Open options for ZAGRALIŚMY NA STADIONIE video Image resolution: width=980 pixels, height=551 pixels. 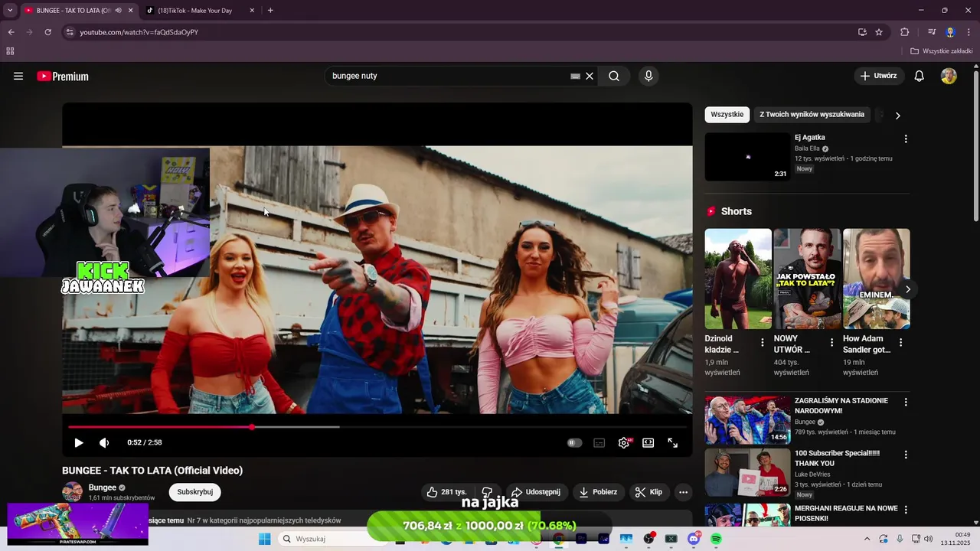pyautogui.click(x=906, y=402)
